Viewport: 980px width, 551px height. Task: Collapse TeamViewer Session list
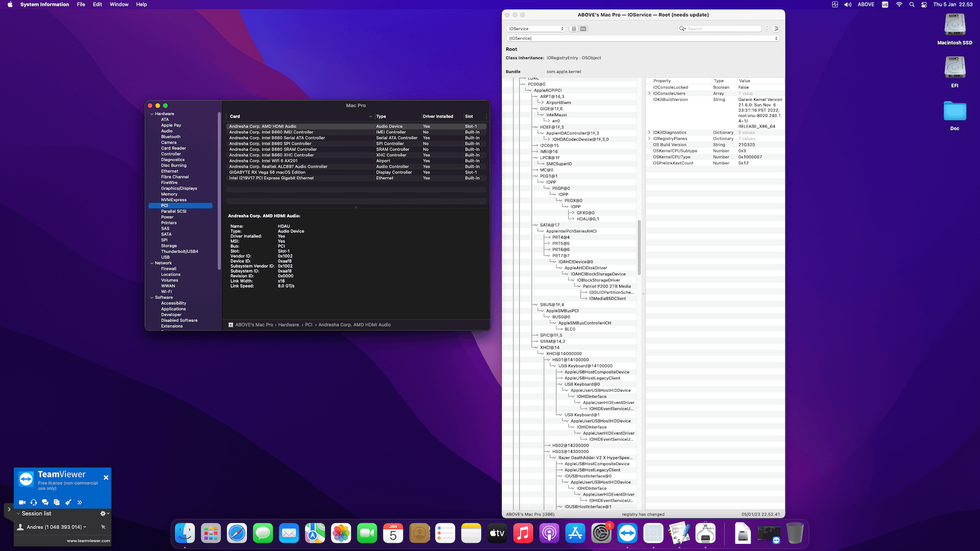[x=18, y=514]
